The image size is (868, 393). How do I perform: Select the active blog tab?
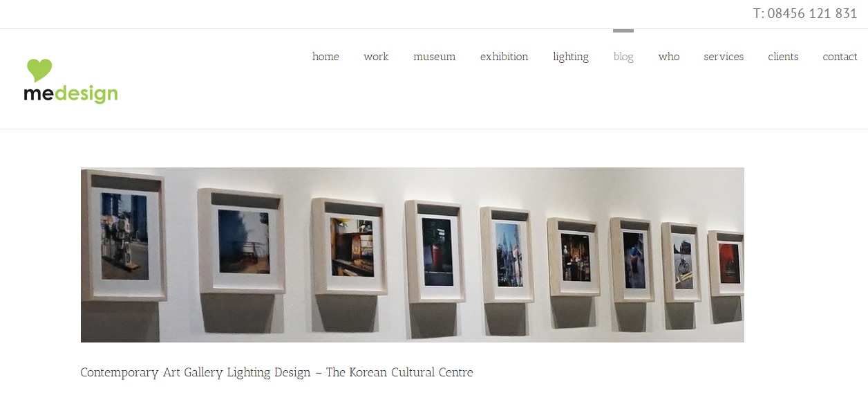[x=623, y=57]
